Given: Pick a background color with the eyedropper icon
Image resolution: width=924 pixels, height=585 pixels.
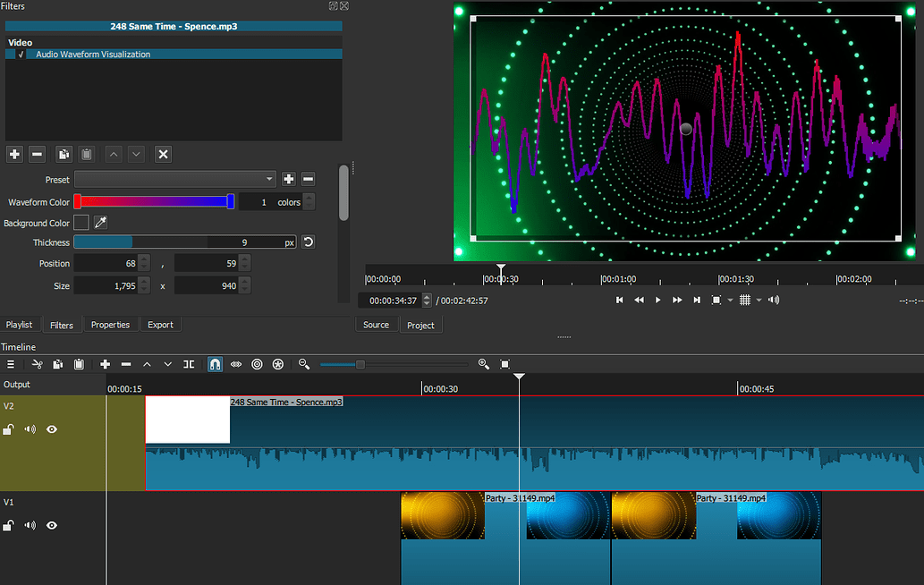Looking at the screenshot, I should coord(99,222).
